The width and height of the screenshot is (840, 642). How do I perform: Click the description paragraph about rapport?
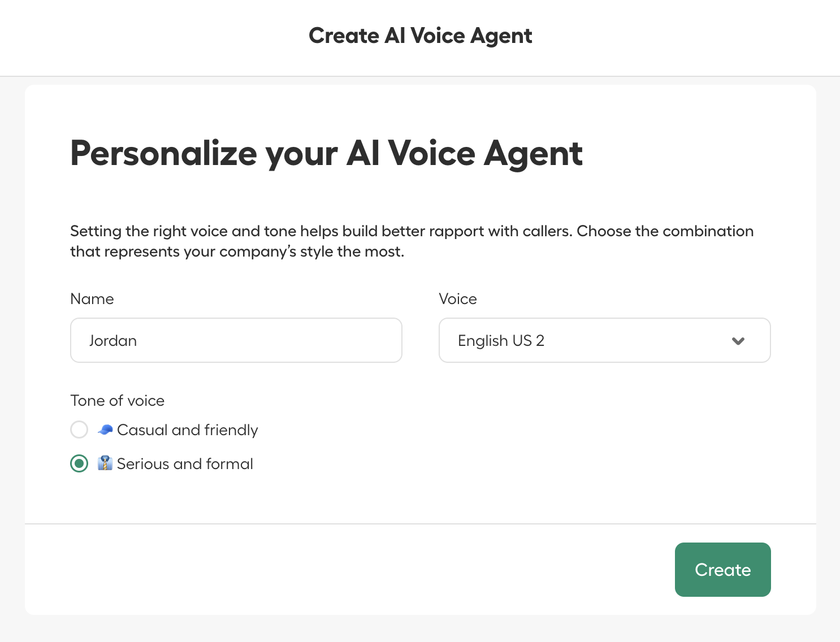pos(412,241)
